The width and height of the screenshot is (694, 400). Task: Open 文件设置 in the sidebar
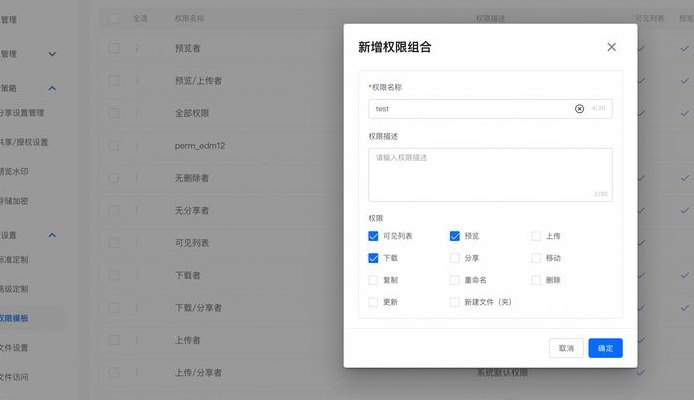pyautogui.click(x=14, y=348)
